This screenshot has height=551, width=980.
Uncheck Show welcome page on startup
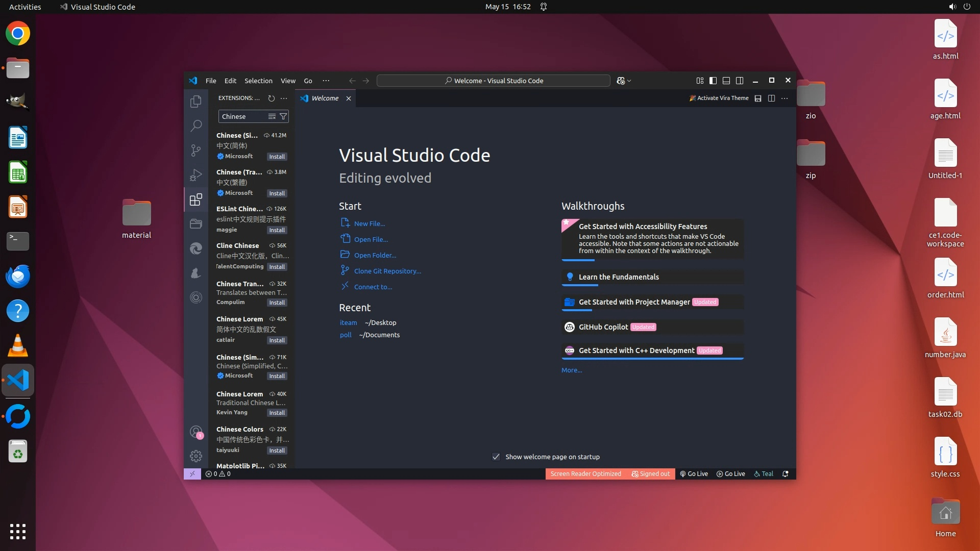point(496,457)
